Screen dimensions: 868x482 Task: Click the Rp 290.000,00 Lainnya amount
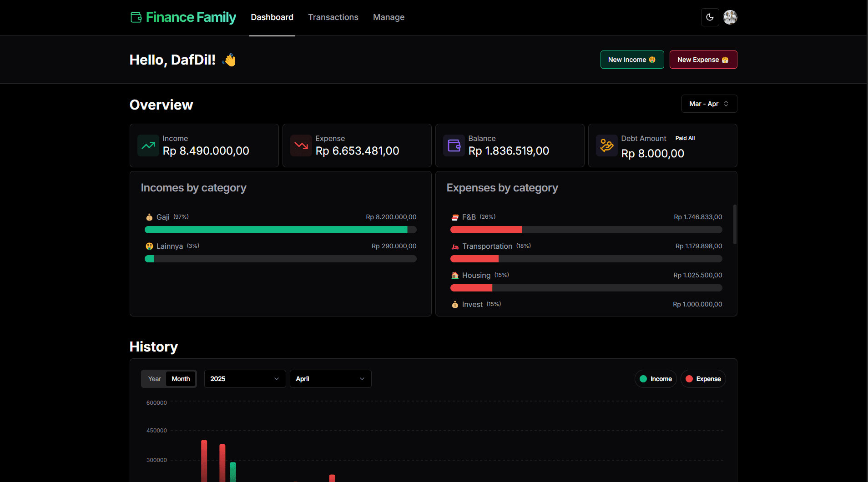[x=394, y=246]
